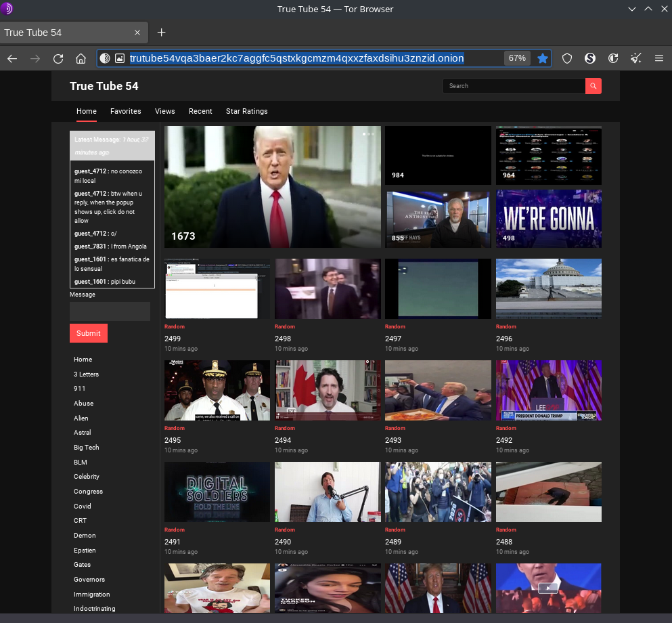Screen dimensions: 672x623
Task: Submit the chat message
Action: click(89, 333)
